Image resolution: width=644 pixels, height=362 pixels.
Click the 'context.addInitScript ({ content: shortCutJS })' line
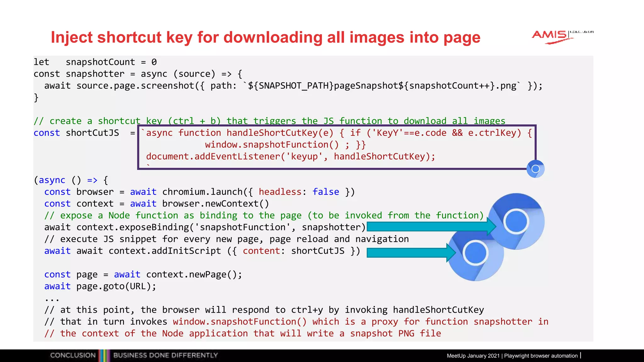(x=202, y=251)
